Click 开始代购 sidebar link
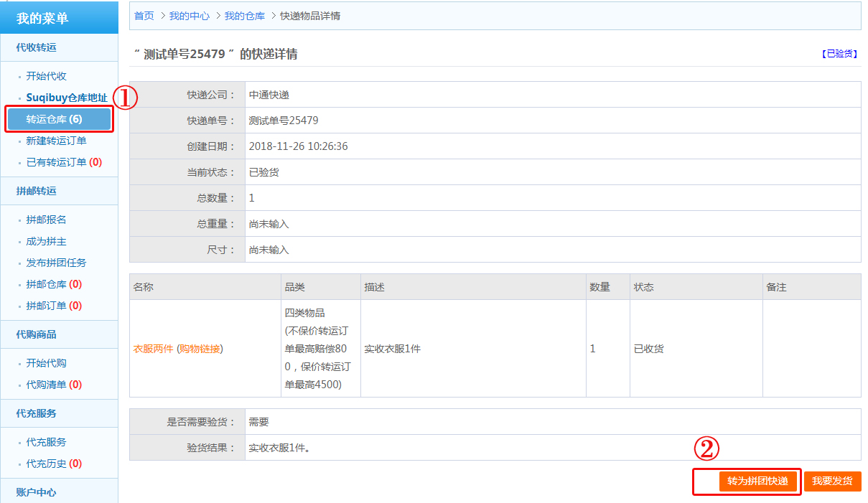 (46, 363)
